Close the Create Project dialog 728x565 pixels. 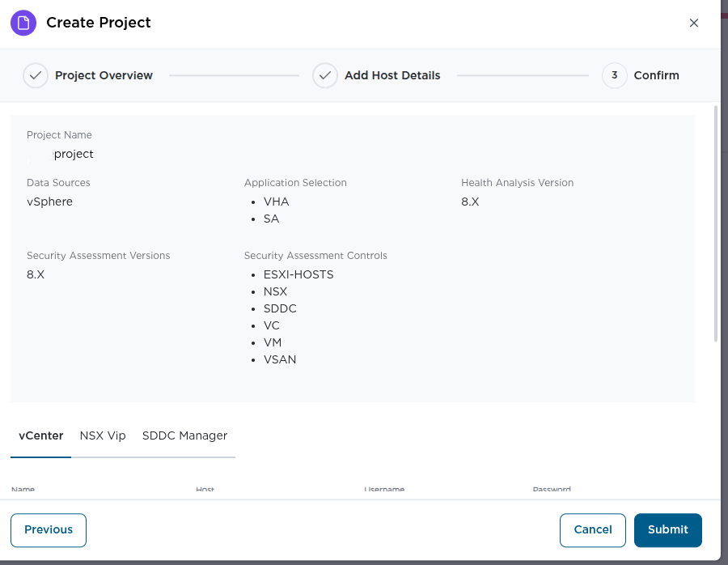pos(693,23)
